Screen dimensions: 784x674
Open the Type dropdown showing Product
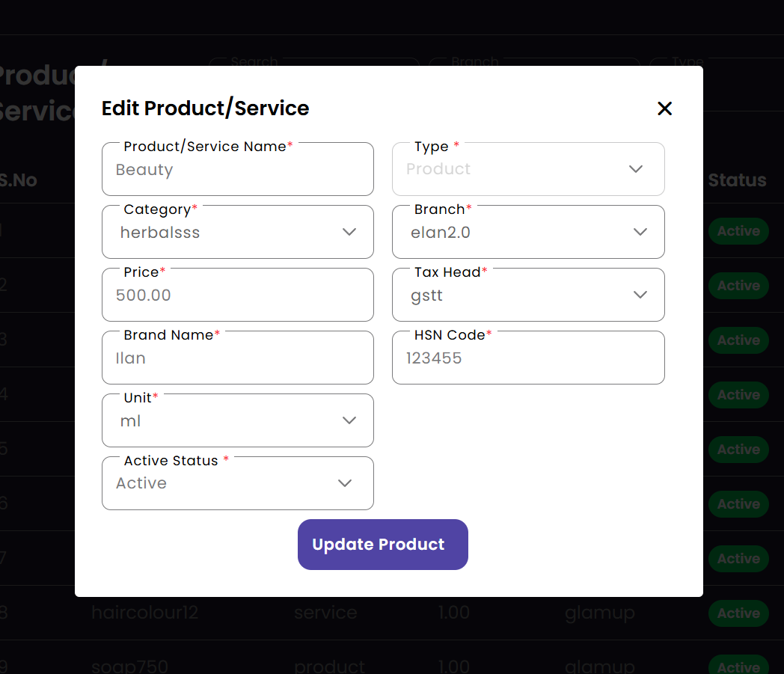527,170
